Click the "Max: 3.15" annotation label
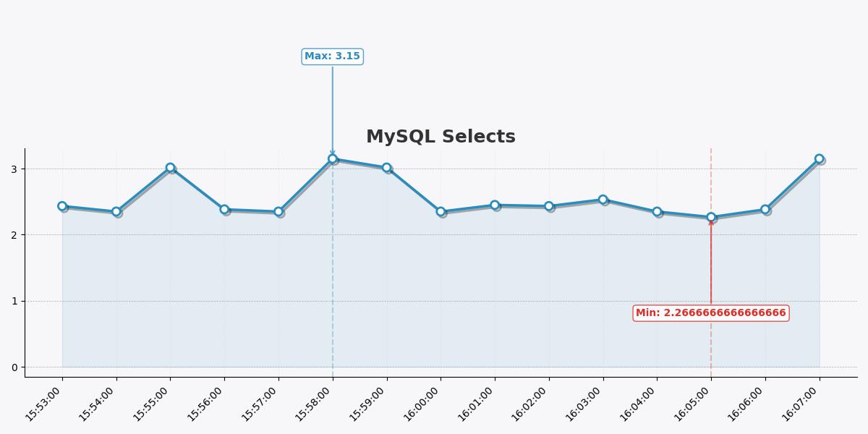868x434 pixels. coord(332,56)
